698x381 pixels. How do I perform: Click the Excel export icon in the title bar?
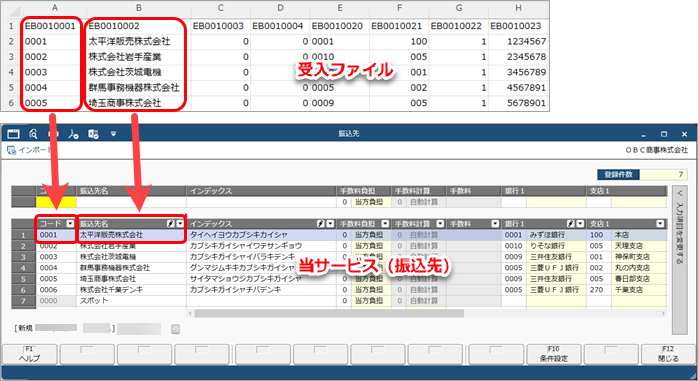pyautogui.click(x=93, y=134)
